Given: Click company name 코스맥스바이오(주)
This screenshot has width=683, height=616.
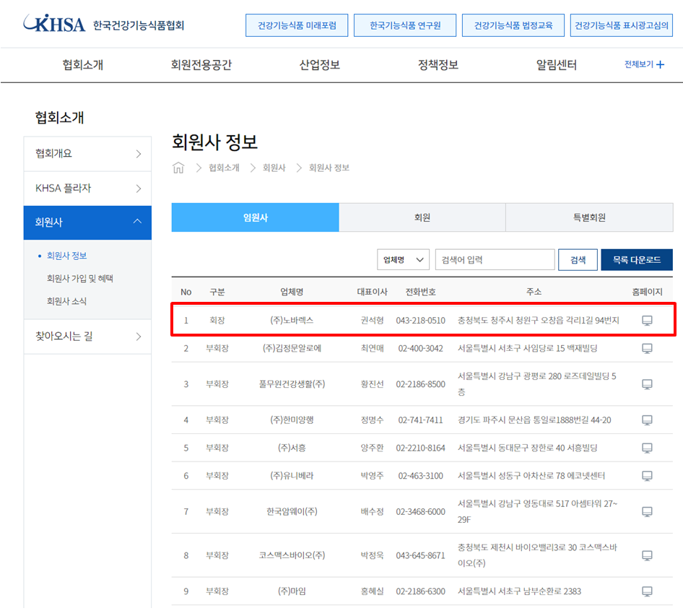Looking at the screenshot, I should coord(292,555).
